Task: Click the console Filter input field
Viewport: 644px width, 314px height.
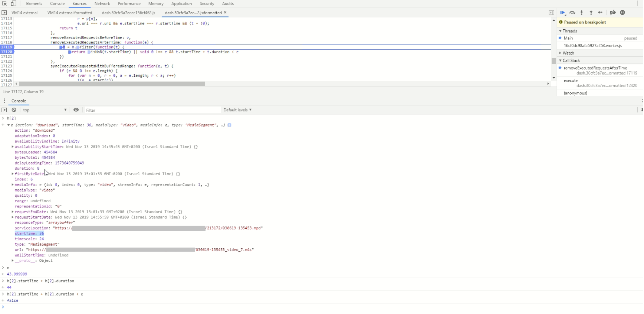Action: pyautogui.click(x=152, y=110)
